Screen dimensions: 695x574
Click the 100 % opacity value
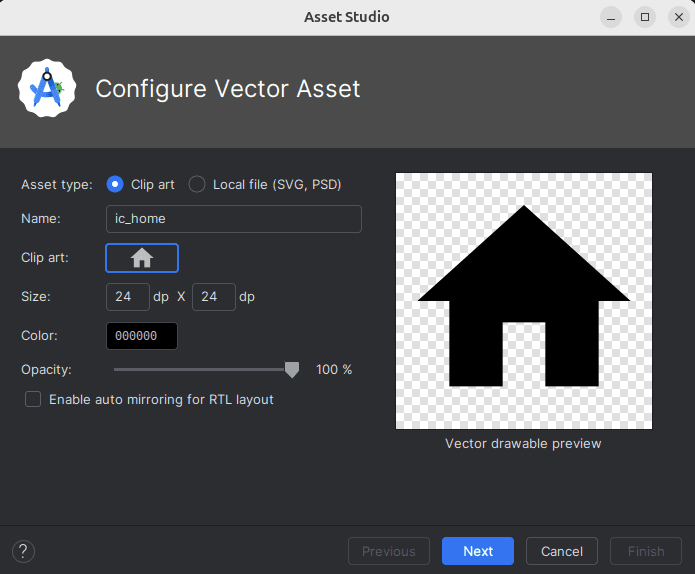point(334,370)
